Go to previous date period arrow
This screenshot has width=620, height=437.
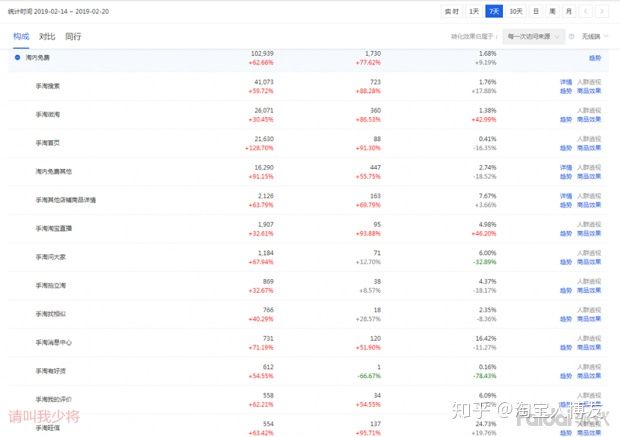click(x=586, y=11)
